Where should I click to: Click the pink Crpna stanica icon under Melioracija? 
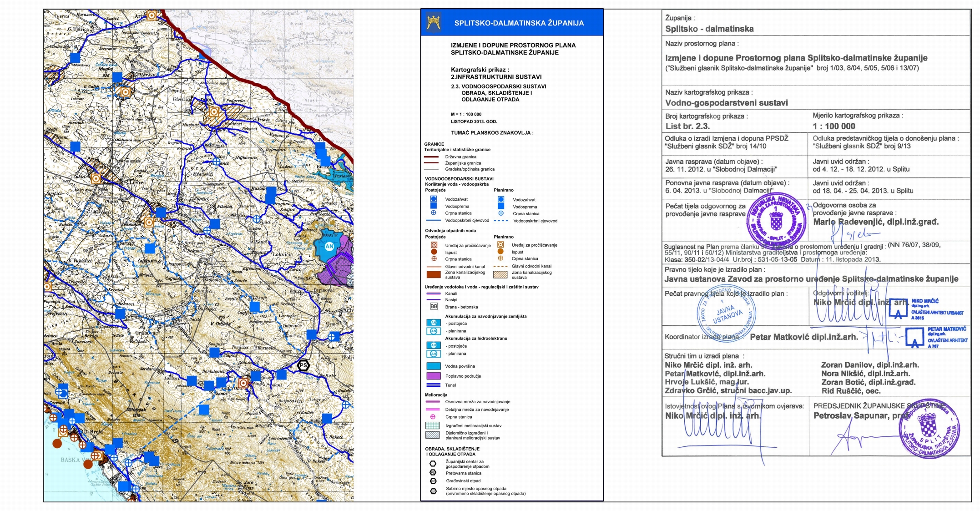click(x=433, y=417)
